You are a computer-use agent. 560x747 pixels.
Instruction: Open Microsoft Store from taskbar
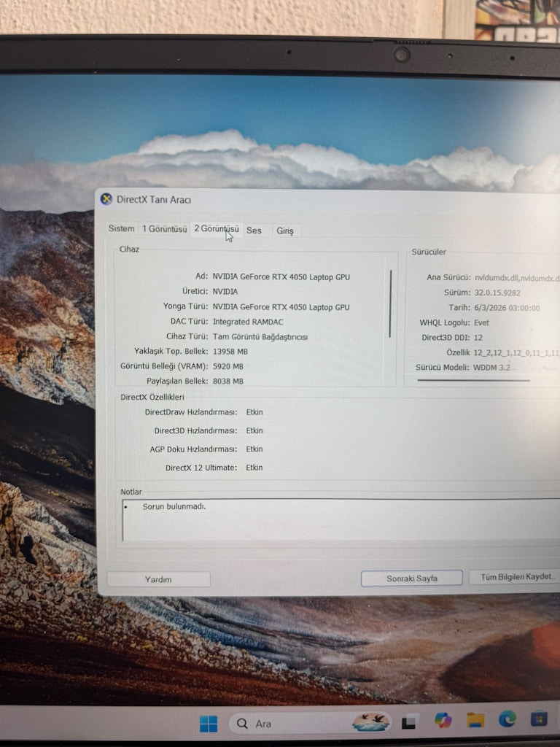coord(539,718)
